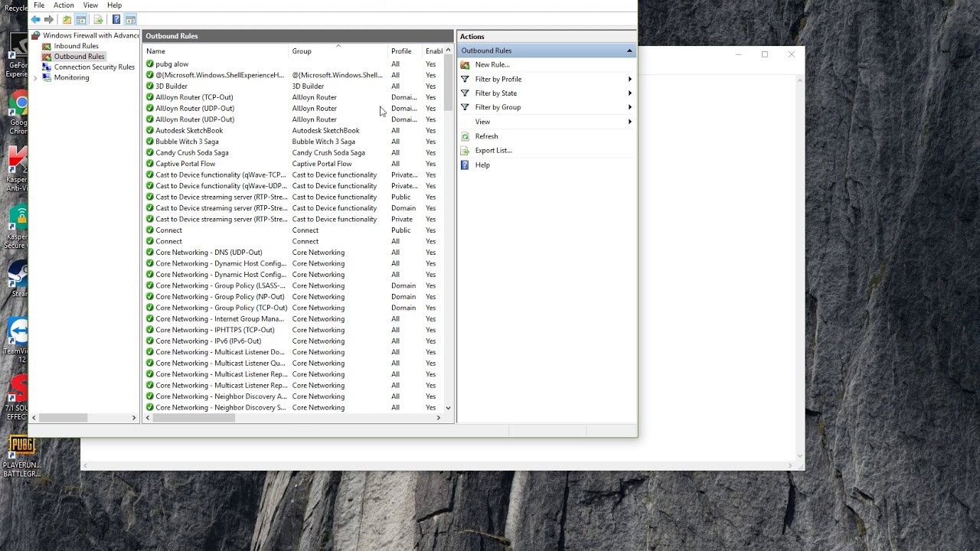Click the Connection Security Rules tree icon

coord(47,67)
